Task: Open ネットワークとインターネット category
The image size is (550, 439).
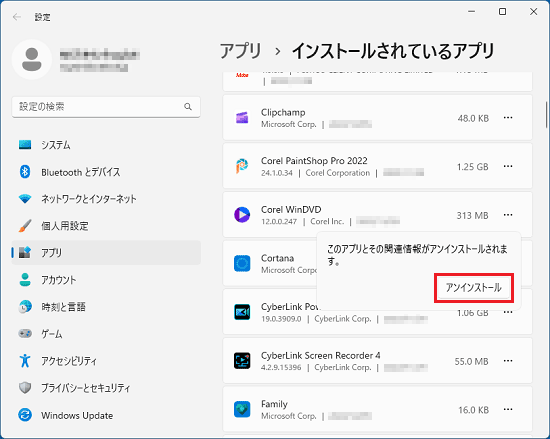Action: click(106, 199)
